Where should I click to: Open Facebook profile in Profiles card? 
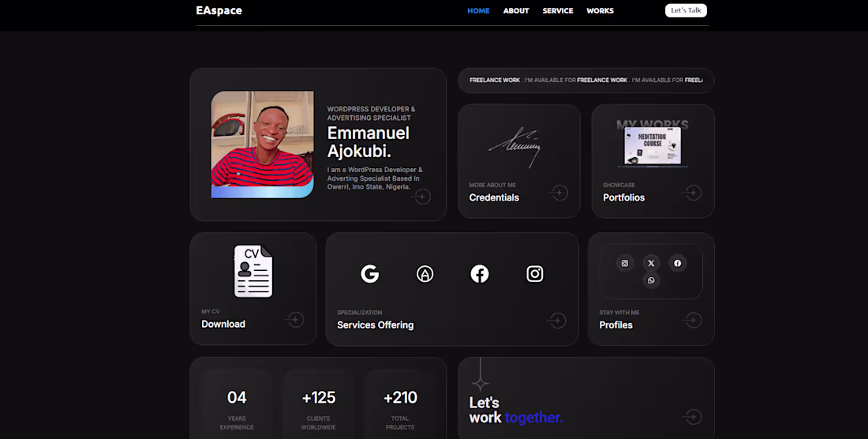(x=678, y=263)
